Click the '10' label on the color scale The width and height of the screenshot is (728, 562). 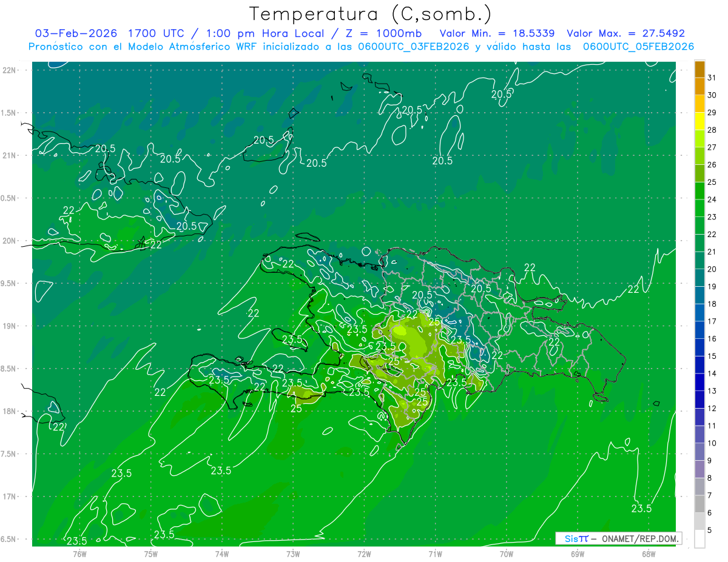click(x=712, y=443)
